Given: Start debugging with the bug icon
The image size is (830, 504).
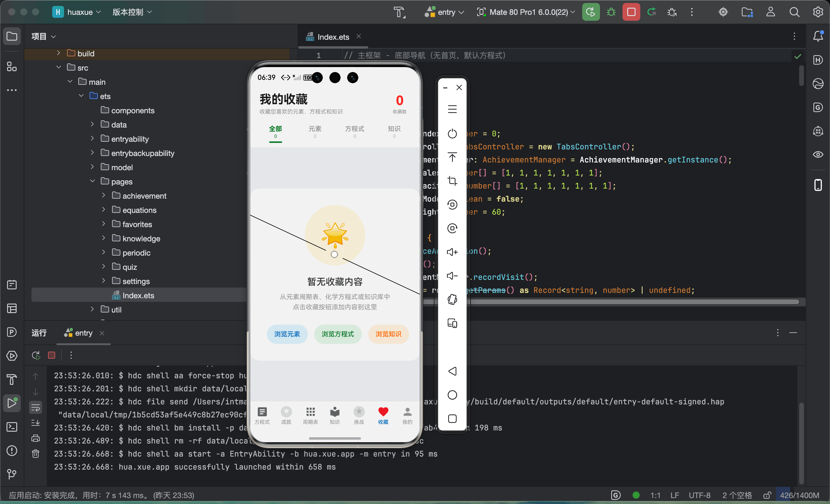Looking at the screenshot, I should point(611,12).
